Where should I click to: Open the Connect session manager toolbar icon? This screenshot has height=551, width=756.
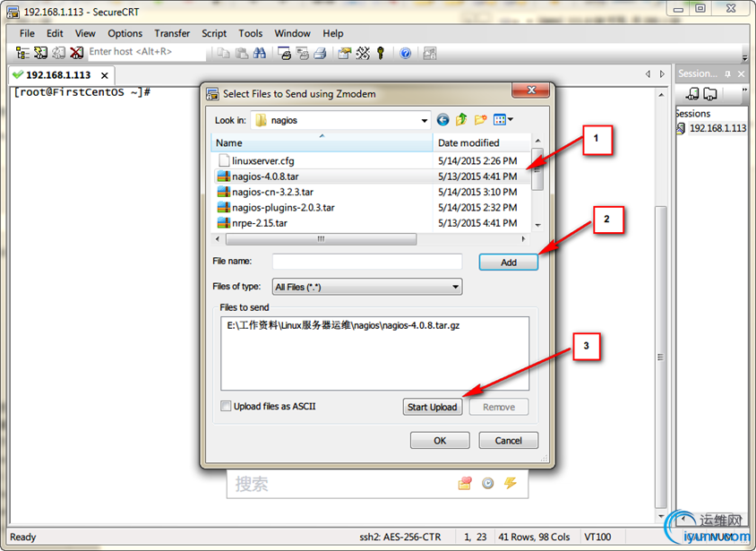(22, 53)
